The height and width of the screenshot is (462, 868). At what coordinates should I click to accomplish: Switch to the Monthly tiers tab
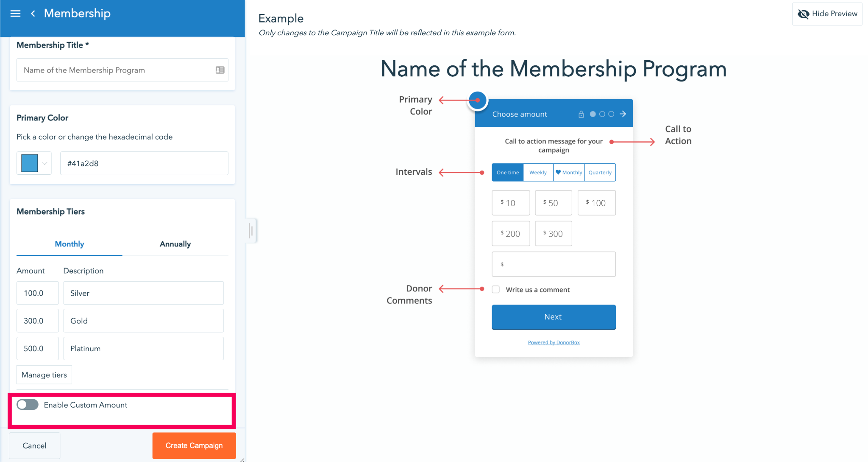click(x=70, y=244)
